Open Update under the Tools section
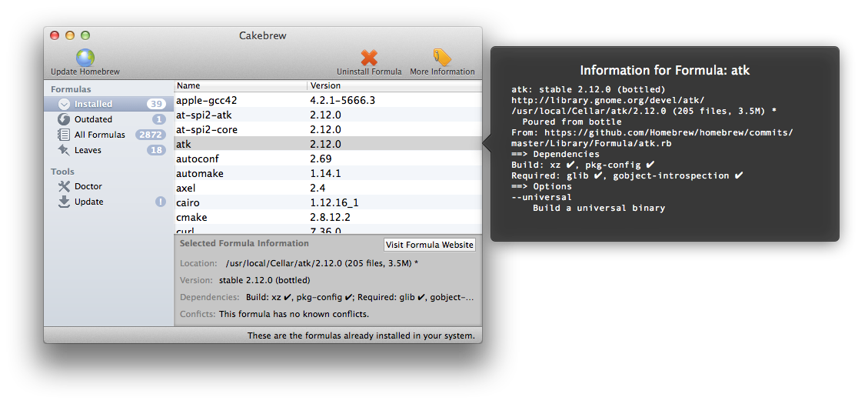 click(x=109, y=202)
